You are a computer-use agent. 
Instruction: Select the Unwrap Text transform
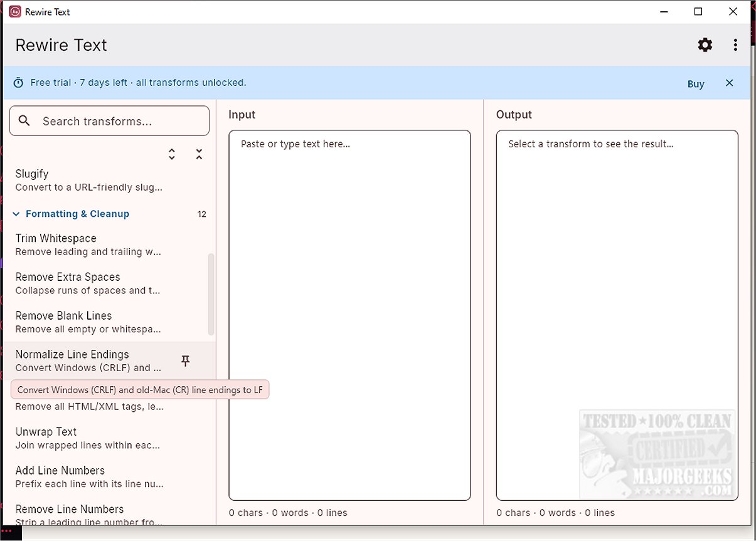tap(109, 438)
